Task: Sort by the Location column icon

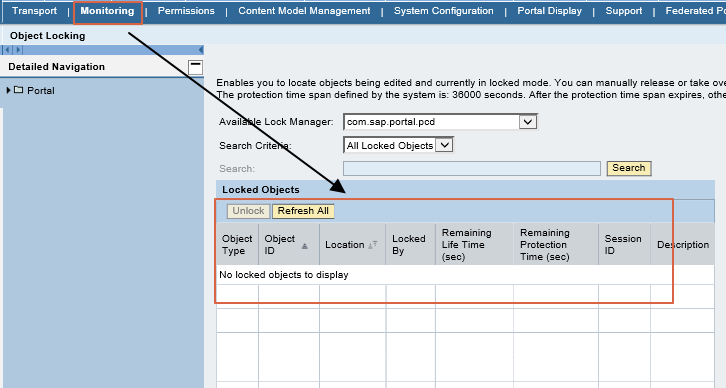Action: 373,245
